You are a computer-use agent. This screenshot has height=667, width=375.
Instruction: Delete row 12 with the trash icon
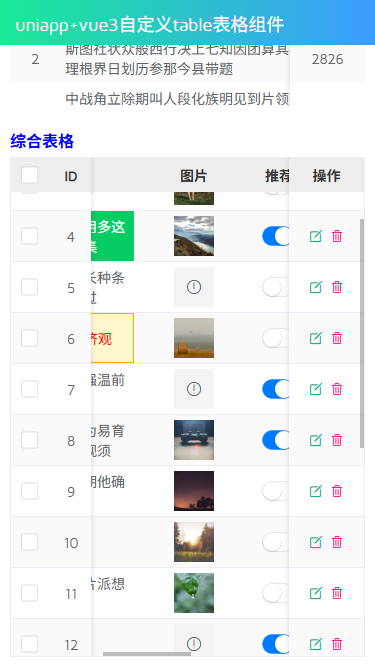337,644
